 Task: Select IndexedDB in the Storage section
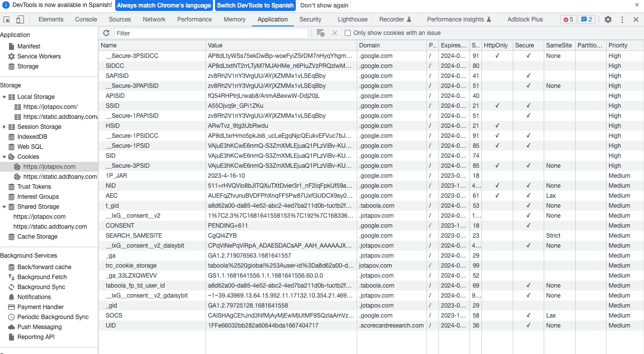pyautogui.click(x=32, y=137)
